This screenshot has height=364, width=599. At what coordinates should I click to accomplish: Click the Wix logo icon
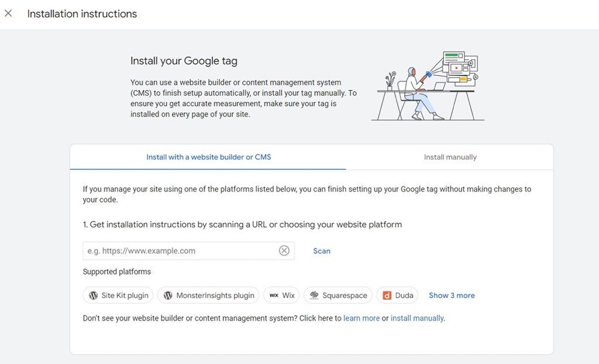click(274, 295)
